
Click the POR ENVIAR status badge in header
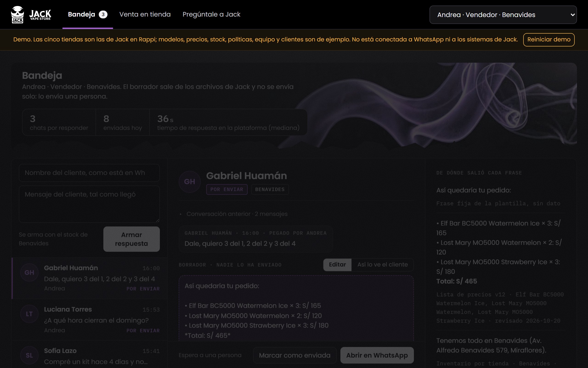click(x=227, y=189)
